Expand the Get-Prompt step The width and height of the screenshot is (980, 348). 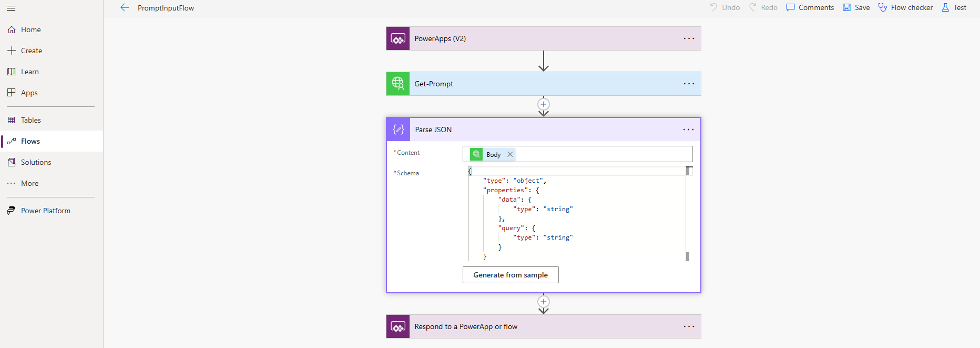point(544,84)
